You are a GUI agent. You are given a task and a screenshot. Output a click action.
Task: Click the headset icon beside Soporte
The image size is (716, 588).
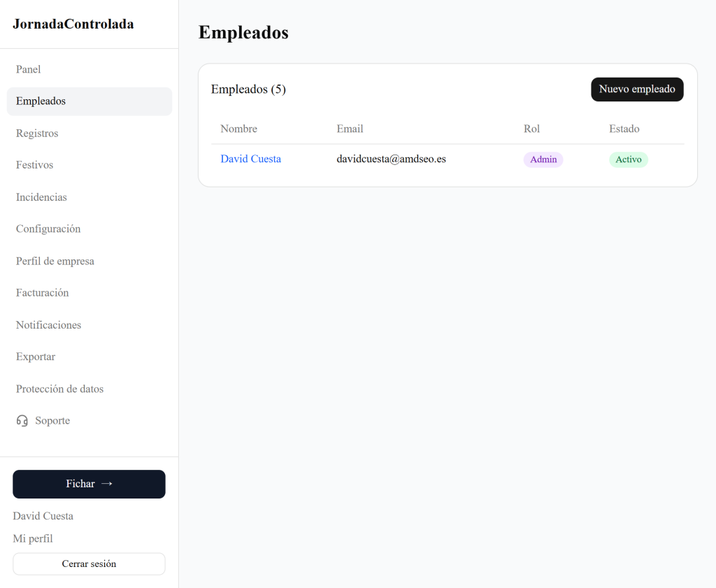coord(22,421)
